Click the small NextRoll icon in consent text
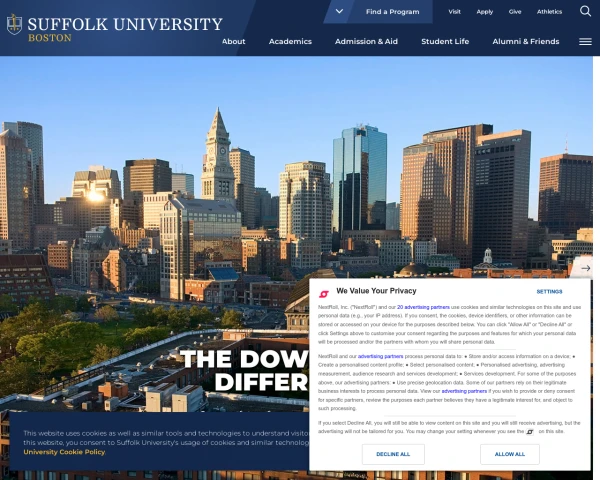 (530, 432)
